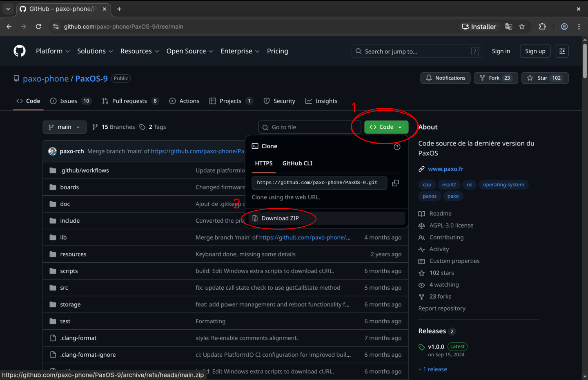The image size is (588, 380).
Task: Download the repository as ZIP
Action: coord(280,218)
